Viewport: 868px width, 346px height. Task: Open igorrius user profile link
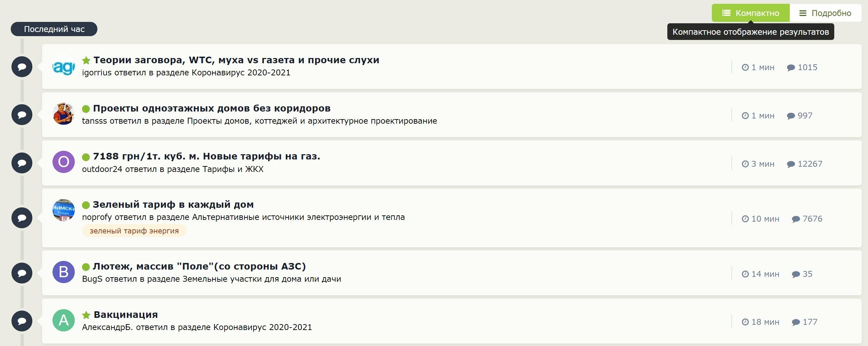click(x=97, y=73)
